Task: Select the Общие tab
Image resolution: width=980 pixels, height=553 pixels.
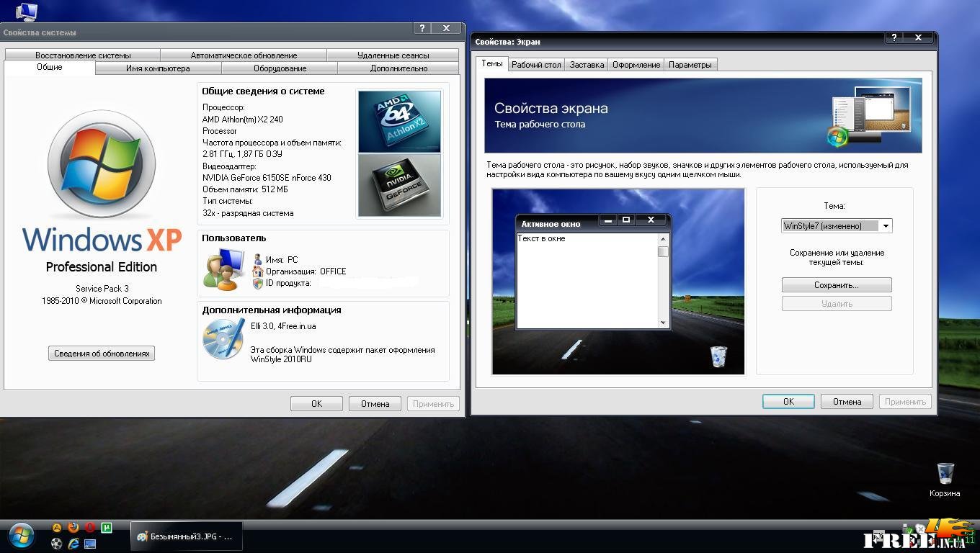Action: pos(50,67)
